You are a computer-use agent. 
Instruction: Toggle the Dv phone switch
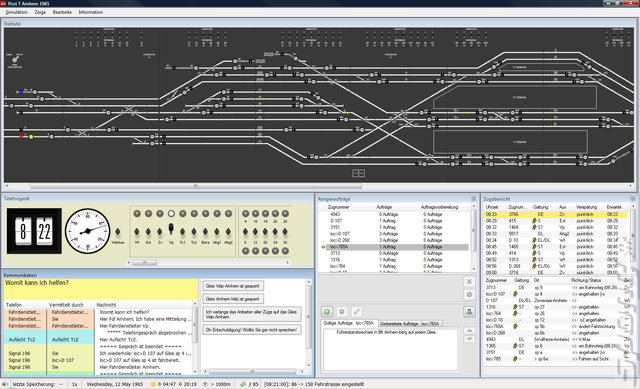pyautogui.click(x=160, y=232)
